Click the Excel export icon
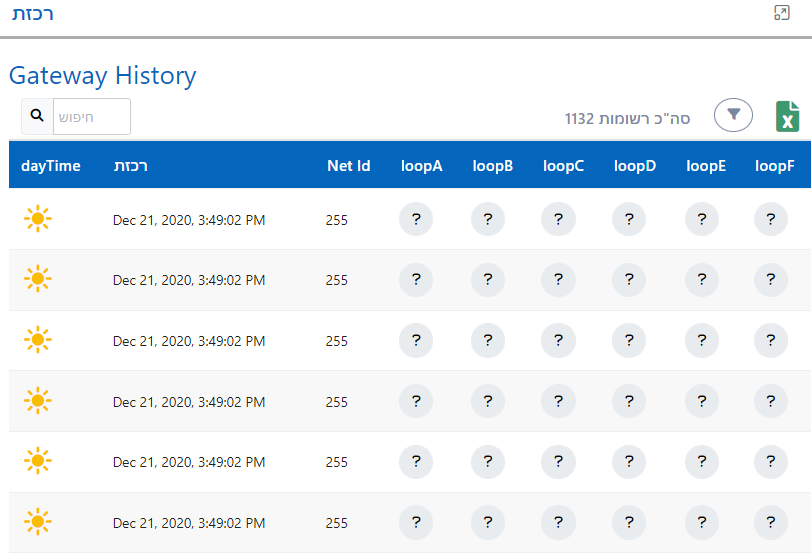812x553 pixels. (787, 117)
